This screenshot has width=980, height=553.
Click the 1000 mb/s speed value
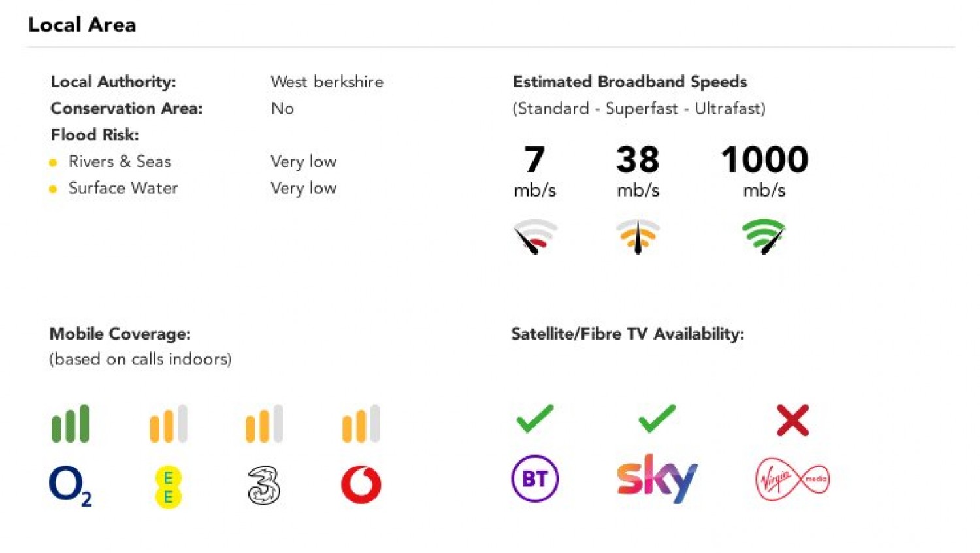coord(764,171)
